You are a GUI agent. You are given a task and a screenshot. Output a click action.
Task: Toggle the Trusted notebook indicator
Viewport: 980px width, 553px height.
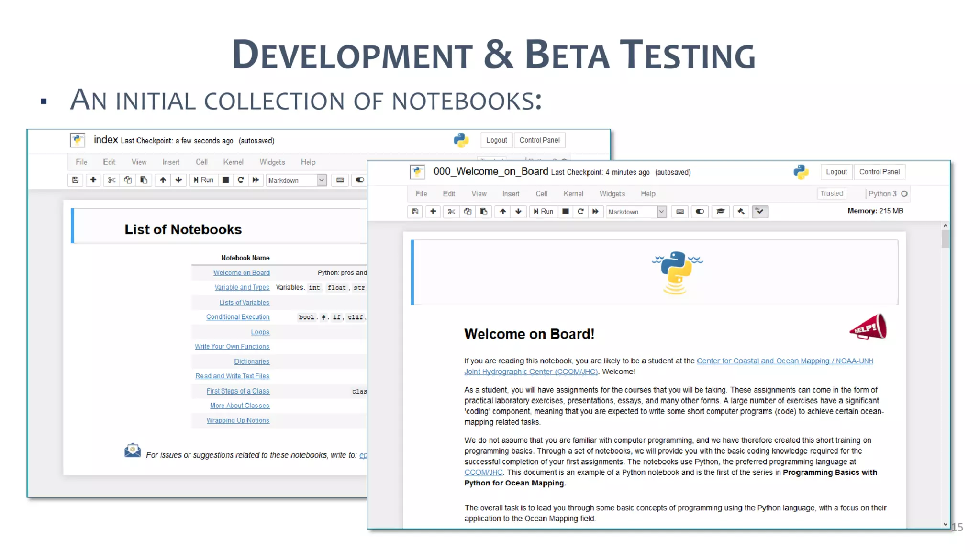point(832,193)
